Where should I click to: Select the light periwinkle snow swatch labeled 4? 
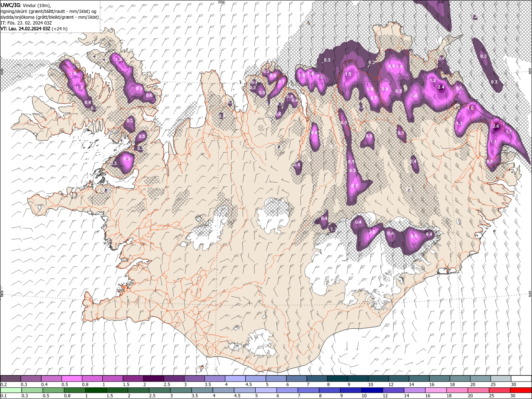point(235,379)
